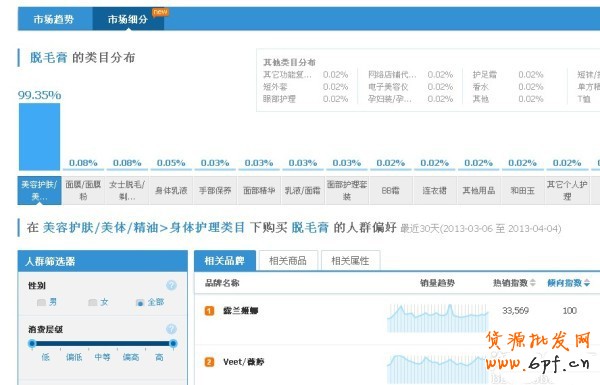Click the orange new badge on 市场细分
This screenshot has width=600, height=385.
160,12
